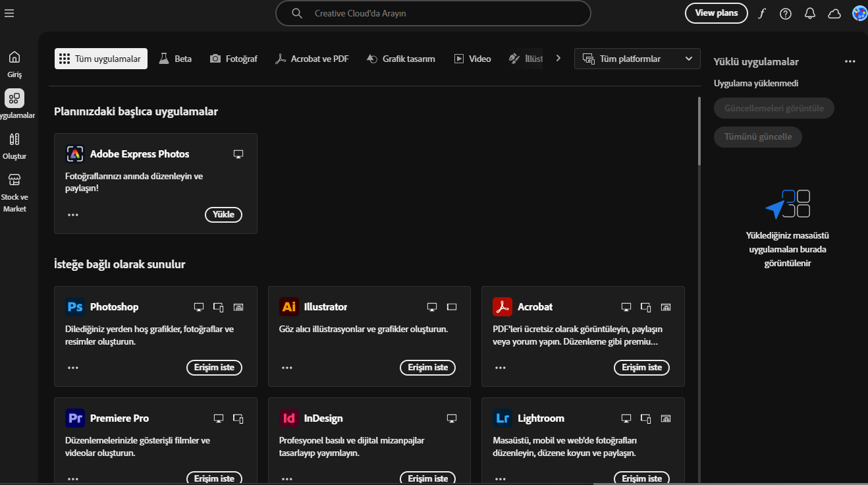This screenshot has height=485, width=868.
Task: Click the tablet platform icon on Illustrator card
Action: 452,307
